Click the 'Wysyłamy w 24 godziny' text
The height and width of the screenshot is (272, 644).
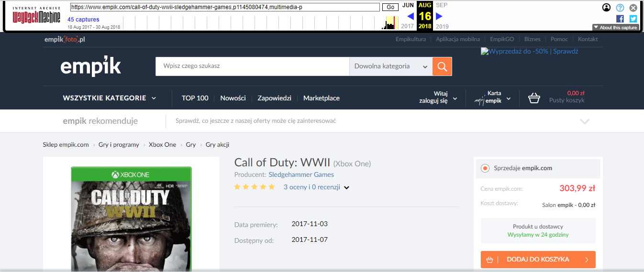538,235
